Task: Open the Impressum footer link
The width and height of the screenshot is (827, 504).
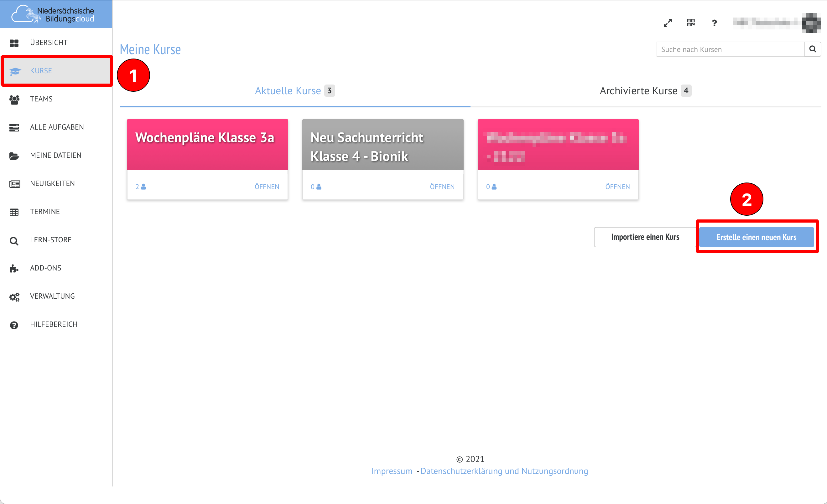Action: 391,471
